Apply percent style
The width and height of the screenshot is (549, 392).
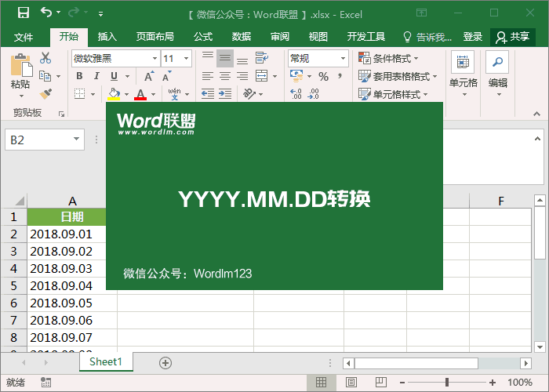[323, 77]
